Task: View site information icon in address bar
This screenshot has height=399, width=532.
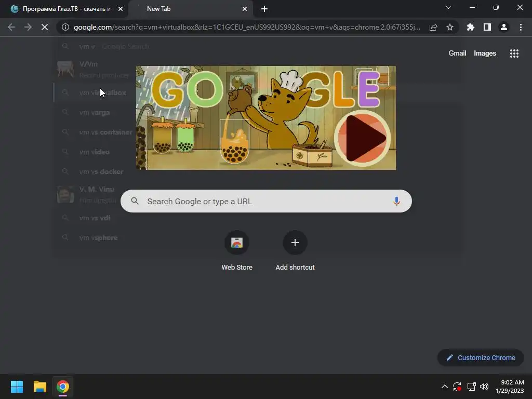Action: tap(65, 27)
